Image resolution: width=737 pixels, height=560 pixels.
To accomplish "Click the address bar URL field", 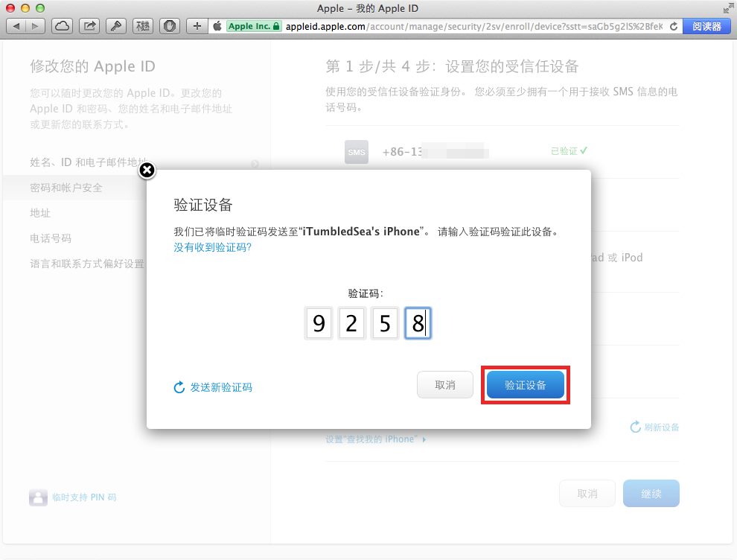I will coord(475,26).
